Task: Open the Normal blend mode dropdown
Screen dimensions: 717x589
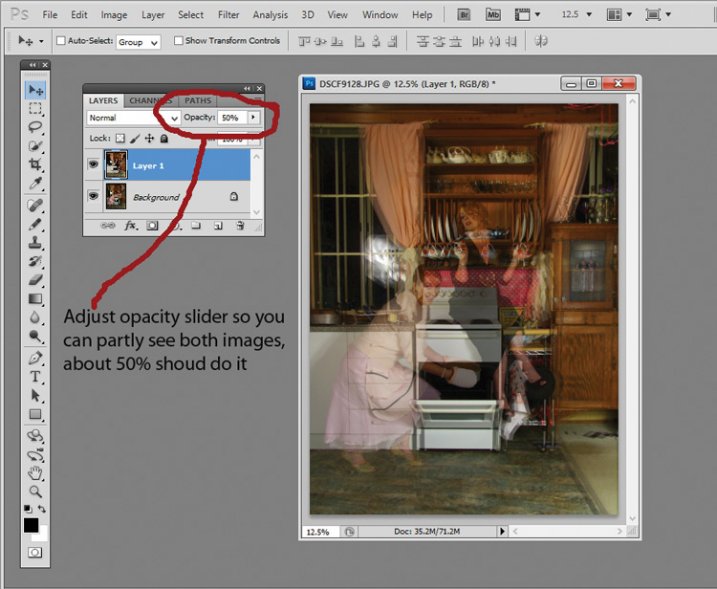Action: coord(133,118)
